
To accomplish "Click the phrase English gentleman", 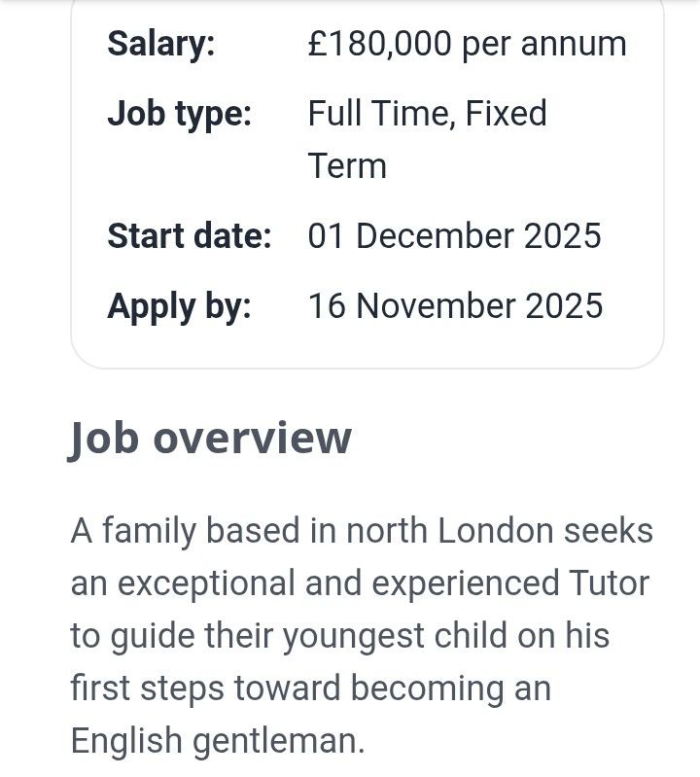I will pyautogui.click(x=217, y=741).
